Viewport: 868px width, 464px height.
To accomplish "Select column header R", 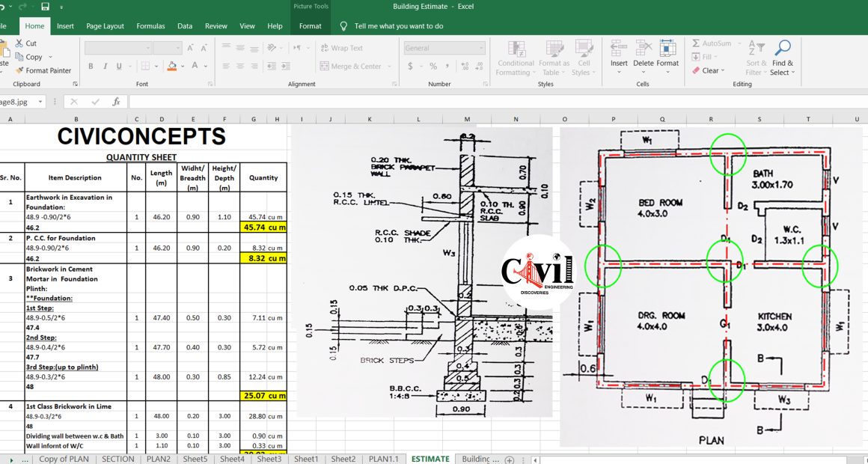I will coord(711,119).
